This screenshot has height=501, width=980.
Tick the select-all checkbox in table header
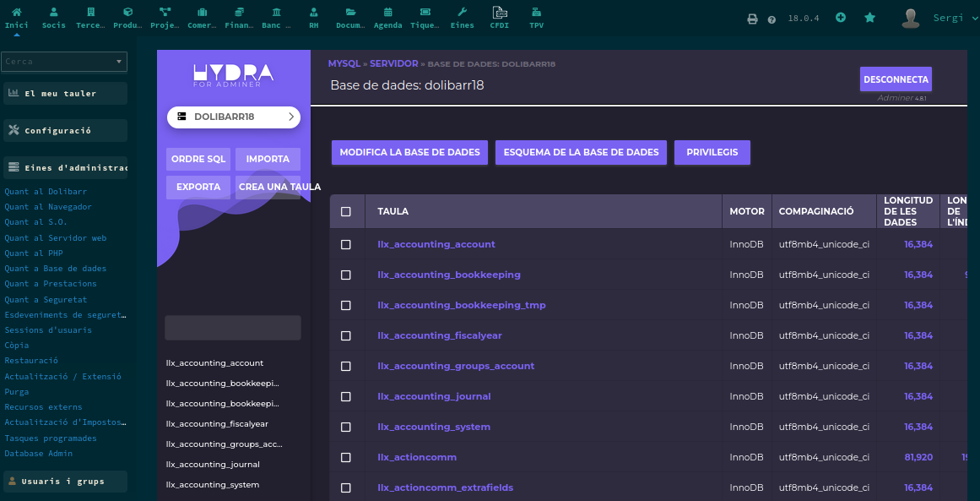tap(345, 211)
